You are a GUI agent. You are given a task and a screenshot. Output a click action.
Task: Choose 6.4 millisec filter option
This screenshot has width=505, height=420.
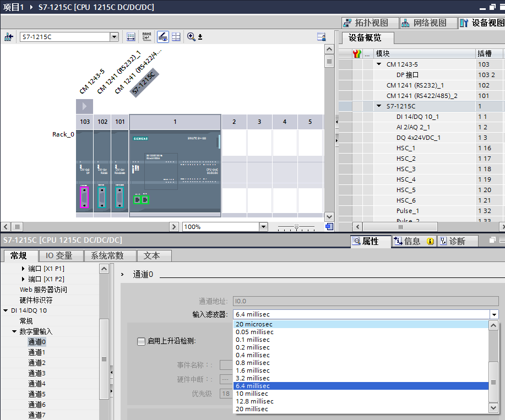tap(361, 386)
